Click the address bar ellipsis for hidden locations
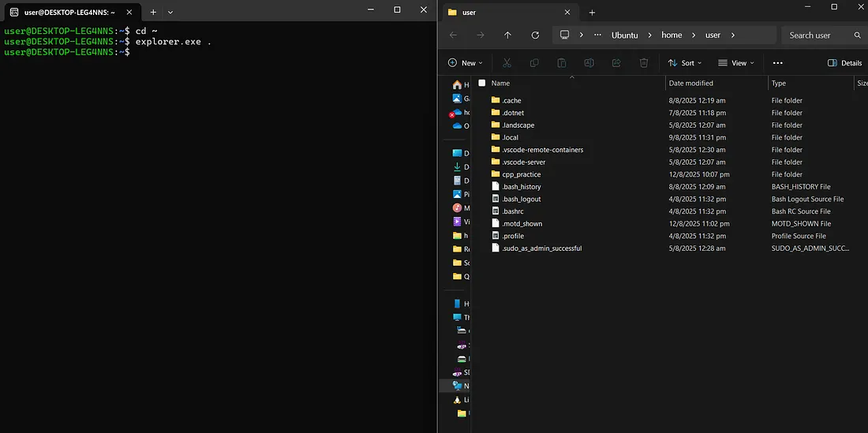Viewport: 868px width, 433px height. pos(598,35)
